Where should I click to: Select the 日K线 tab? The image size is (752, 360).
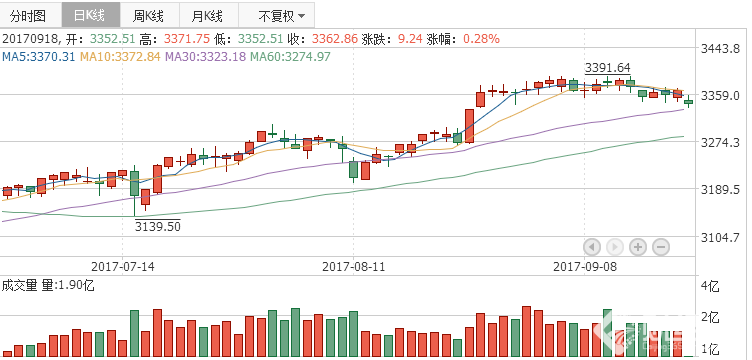click(x=90, y=16)
